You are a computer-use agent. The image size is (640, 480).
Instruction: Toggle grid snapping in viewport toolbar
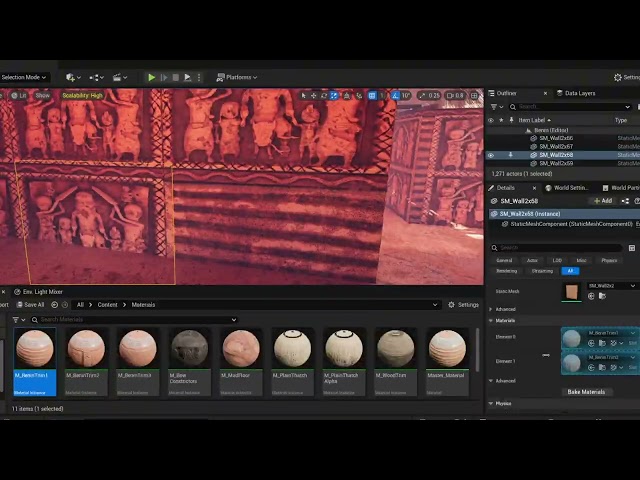pos(372,96)
